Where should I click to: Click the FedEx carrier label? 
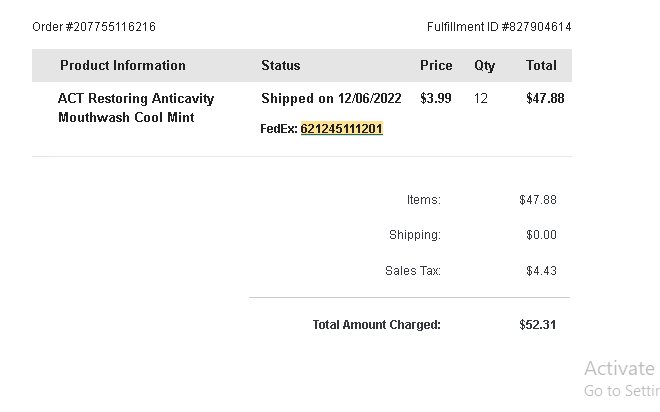coord(279,129)
